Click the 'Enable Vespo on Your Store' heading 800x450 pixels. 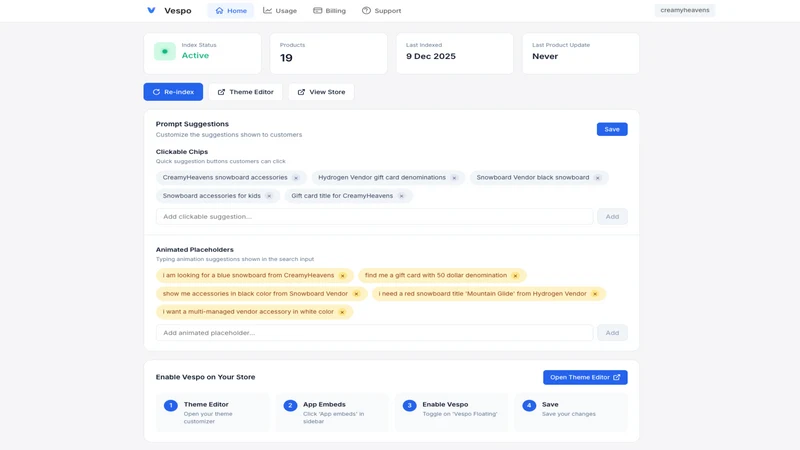205,377
